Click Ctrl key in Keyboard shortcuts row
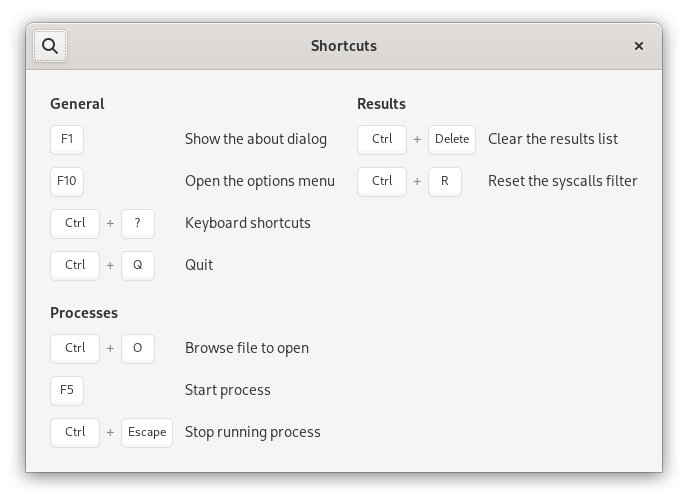Image resolution: width=688 pixels, height=501 pixels. click(x=75, y=223)
